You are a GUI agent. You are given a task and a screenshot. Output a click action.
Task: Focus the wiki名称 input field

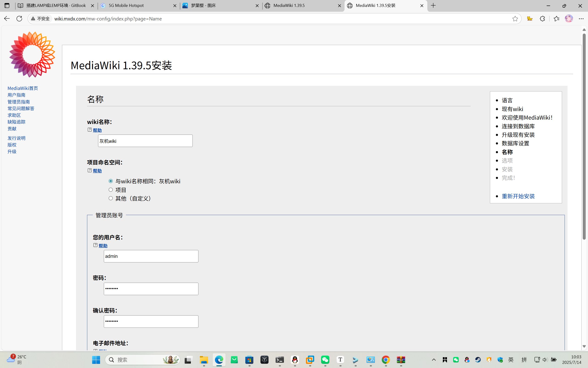(145, 141)
